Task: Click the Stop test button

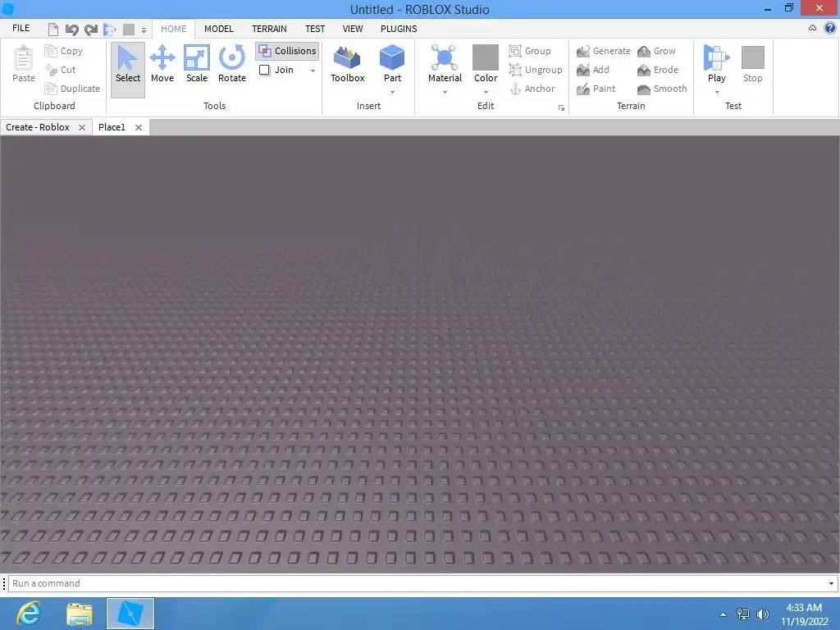Action: coord(753,64)
